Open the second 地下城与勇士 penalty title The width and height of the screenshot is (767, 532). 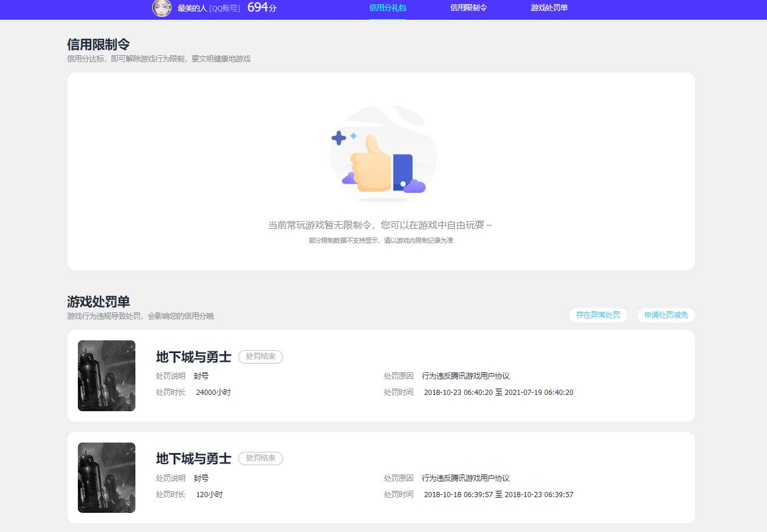(193, 458)
